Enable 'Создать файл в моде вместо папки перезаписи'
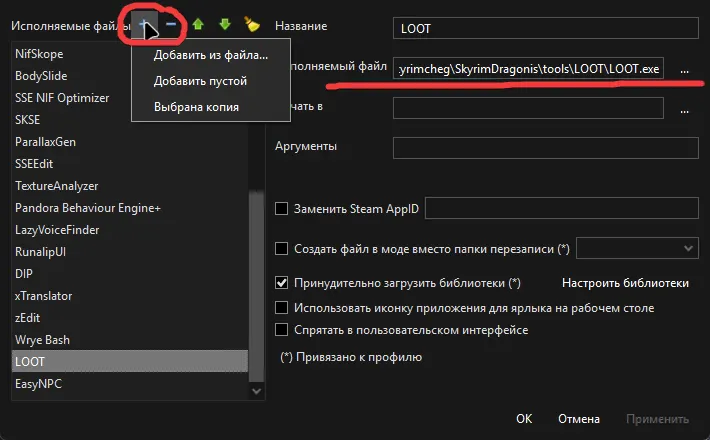Viewport: 710px width, 440px height. (x=281, y=249)
